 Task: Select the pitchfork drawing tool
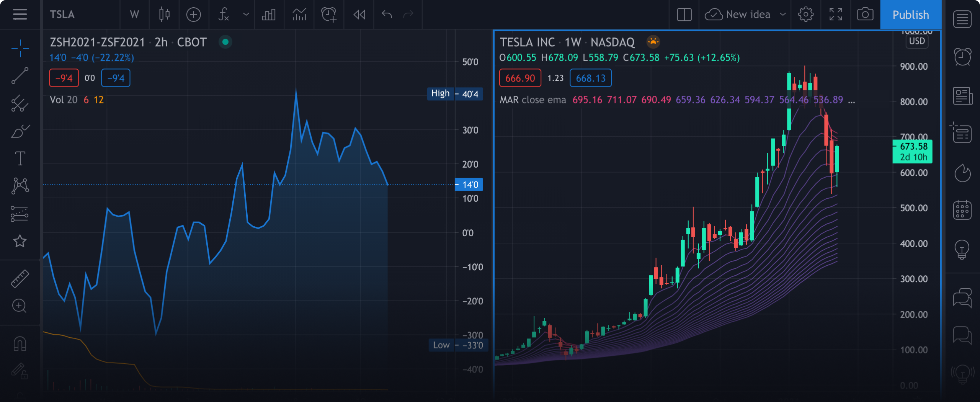tap(20, 103)
